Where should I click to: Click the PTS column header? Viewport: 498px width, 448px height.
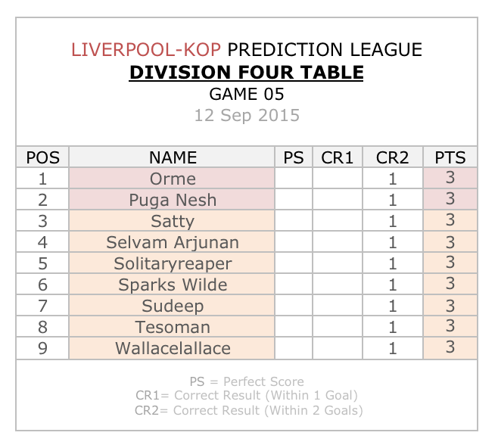450,157
